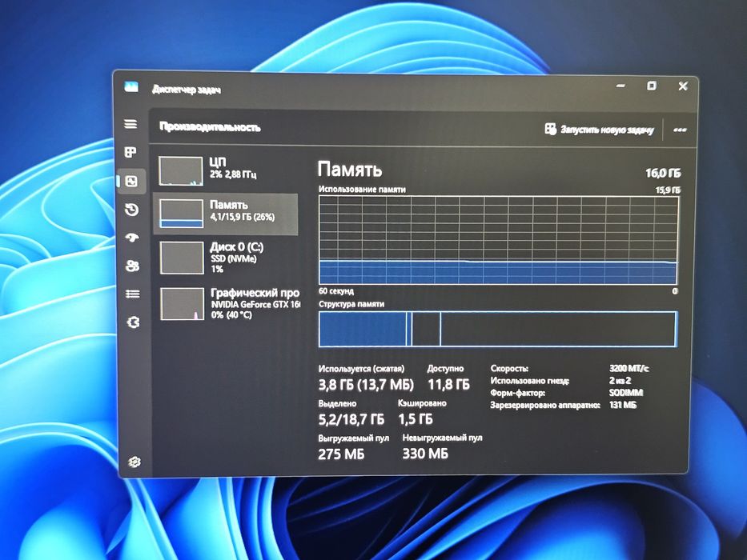This screenshot has height=560, width=747.
Task: Click the '330 МБ' non-paged pool value
Action: (x=425, y=454)
